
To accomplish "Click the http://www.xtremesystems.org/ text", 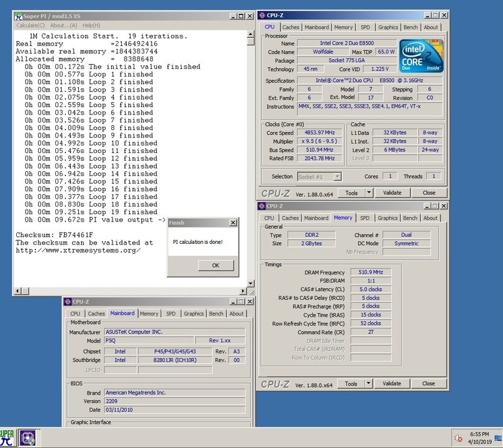I will coord(78,250).
